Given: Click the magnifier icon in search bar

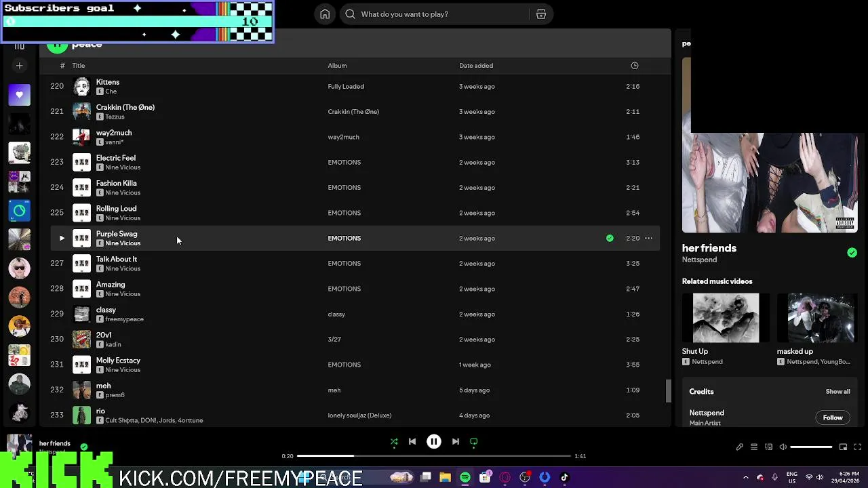Looking at the screenshot, I should [x=350, y=14].
